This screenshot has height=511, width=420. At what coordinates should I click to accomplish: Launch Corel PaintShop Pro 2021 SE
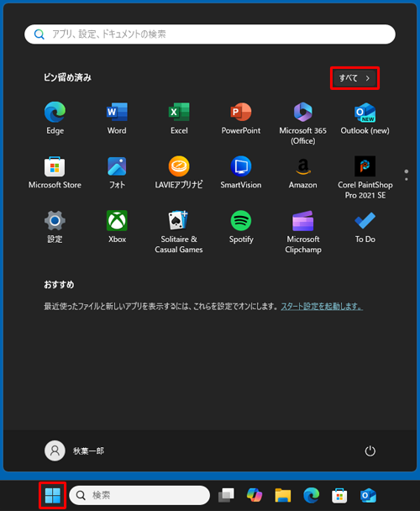coord(365,177)
